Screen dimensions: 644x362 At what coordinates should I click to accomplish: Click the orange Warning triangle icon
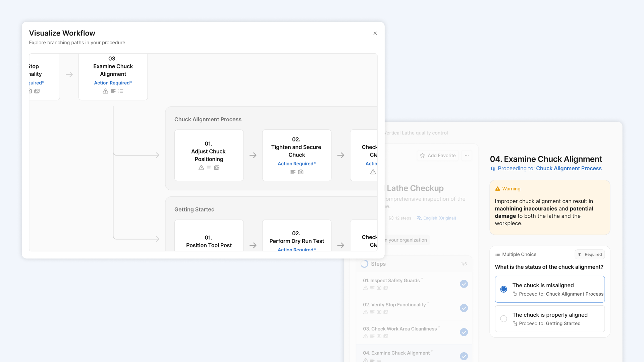(497, 189)
